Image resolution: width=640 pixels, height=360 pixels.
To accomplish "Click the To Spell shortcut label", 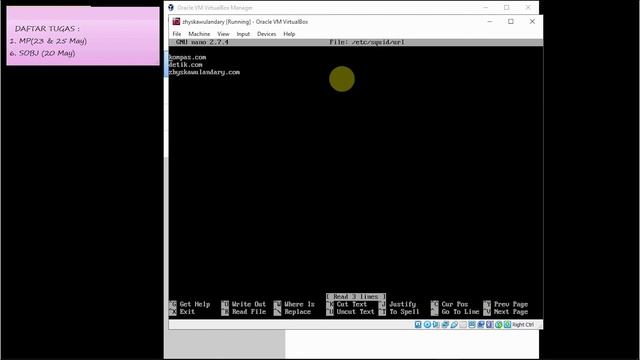I will tap(404, 312).
